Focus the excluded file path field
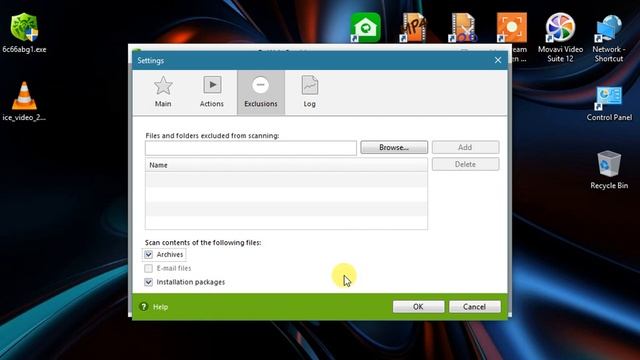 coord(251,148)
